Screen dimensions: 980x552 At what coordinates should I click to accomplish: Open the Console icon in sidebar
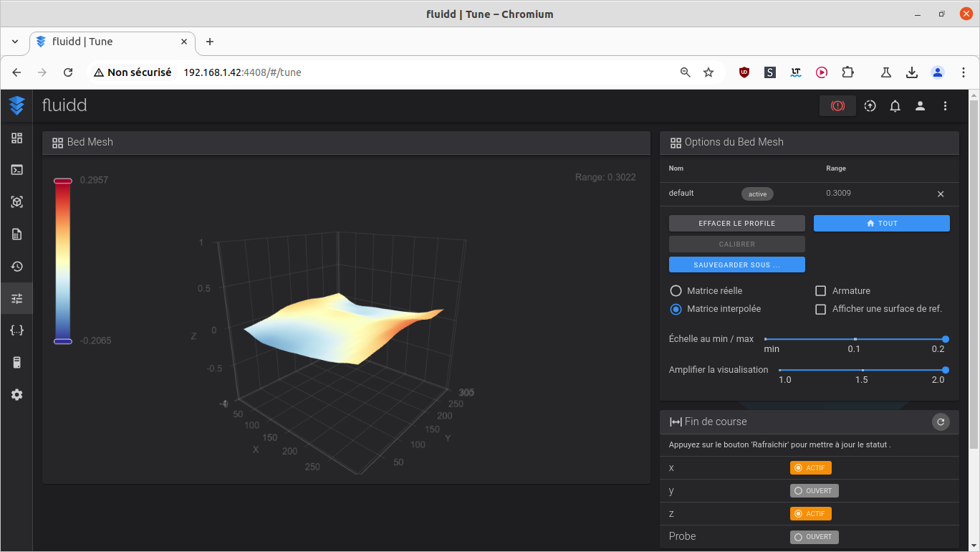16,170
